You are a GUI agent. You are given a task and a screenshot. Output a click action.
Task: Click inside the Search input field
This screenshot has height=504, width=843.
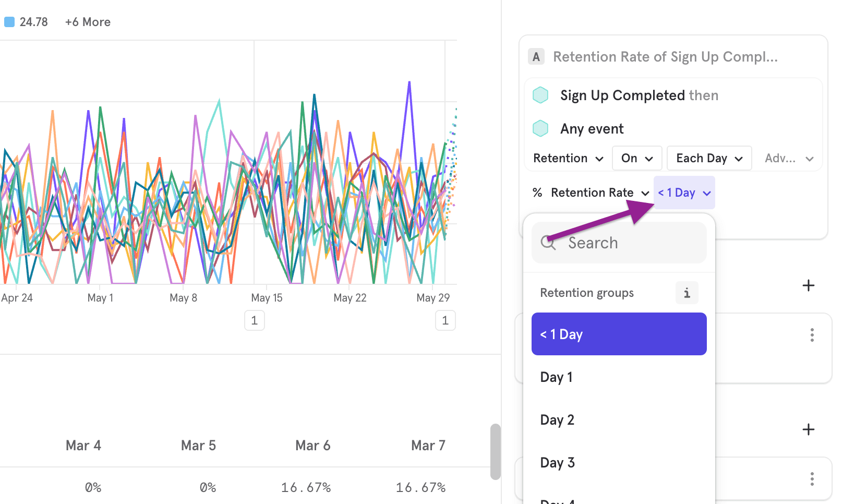(616, 242)
